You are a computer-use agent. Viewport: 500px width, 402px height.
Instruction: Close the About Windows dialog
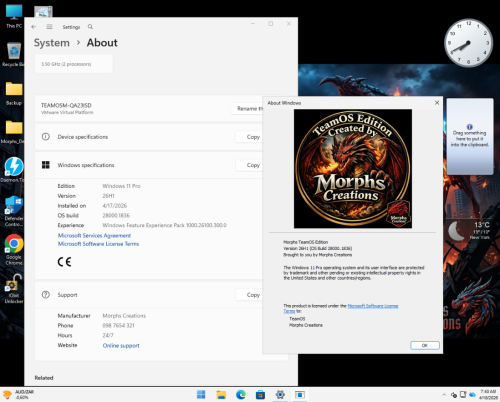437,103
